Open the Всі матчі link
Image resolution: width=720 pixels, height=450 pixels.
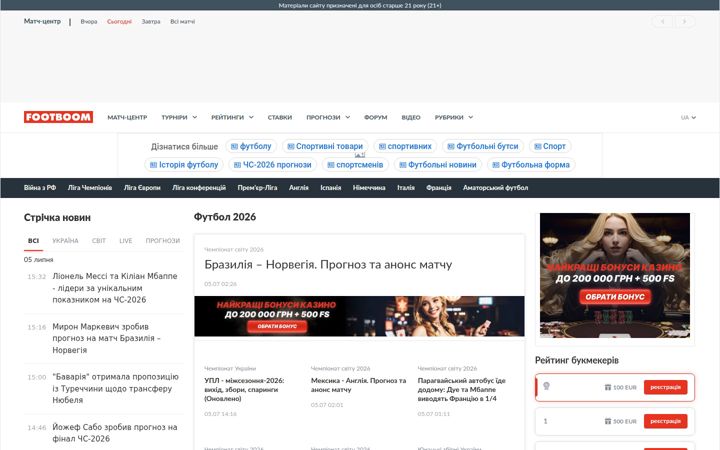[183, 22]
